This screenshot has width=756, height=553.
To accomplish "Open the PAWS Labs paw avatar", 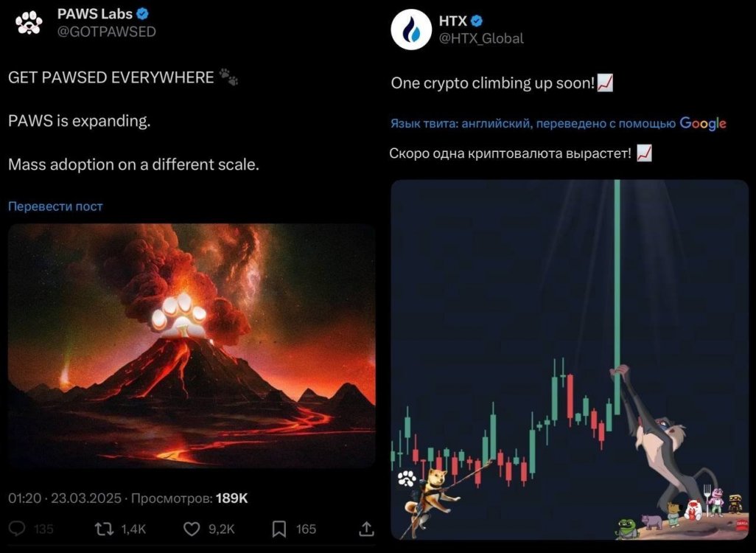I will [29, 22].
